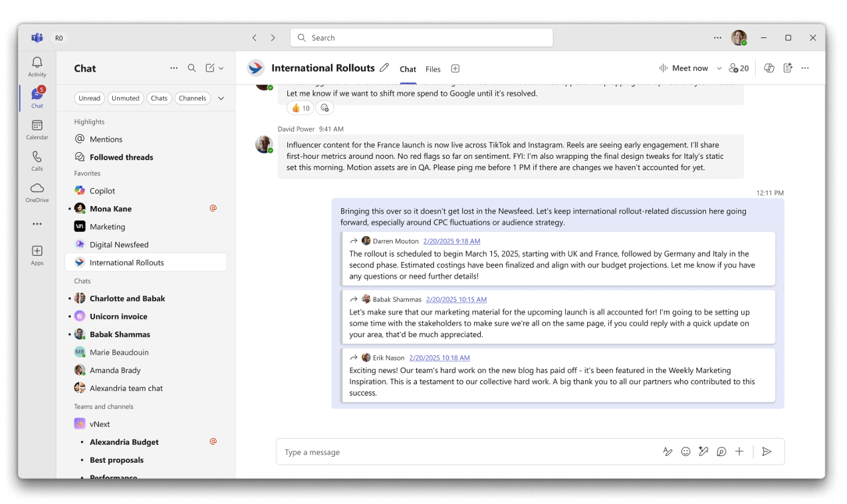The image size is (847, 504).
Task: Toggle the Unread filter chip
Action: click(x=89, y=98)
